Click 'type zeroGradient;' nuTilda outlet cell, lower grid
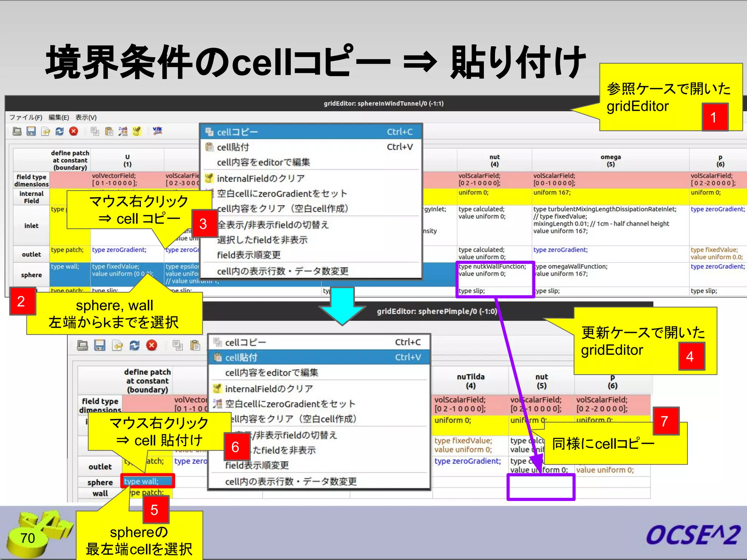This screenshot has width=747, height=560. (471, 466)
